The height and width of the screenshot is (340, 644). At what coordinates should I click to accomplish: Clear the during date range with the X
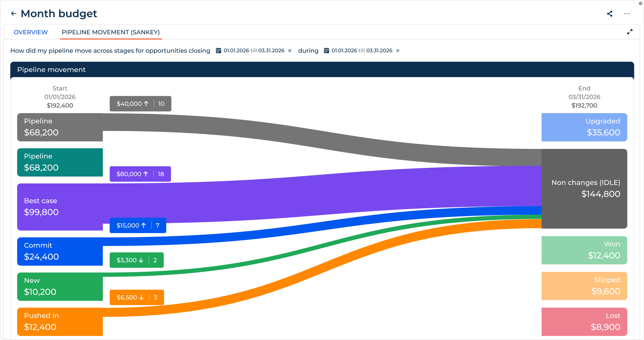coord(398,51)
